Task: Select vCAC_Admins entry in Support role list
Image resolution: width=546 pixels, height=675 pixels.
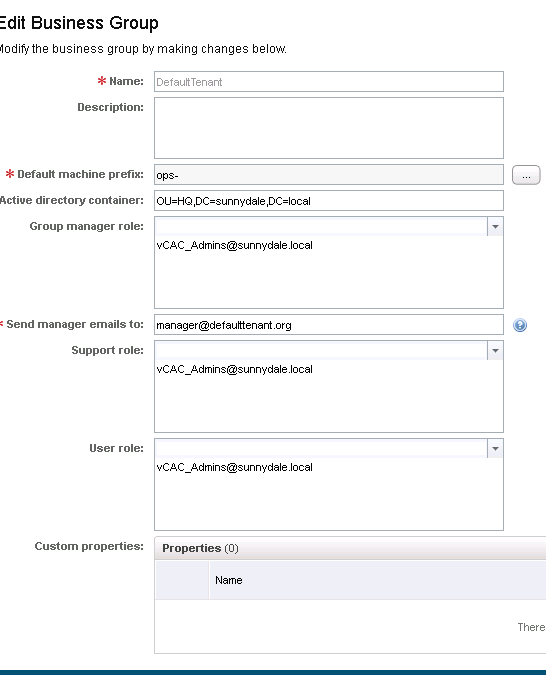Action: click(235, 369)
